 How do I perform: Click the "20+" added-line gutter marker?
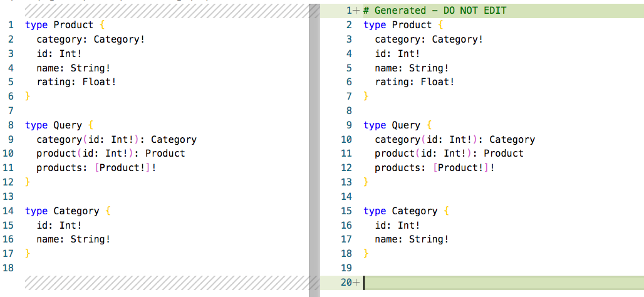(x=350, y=283)
